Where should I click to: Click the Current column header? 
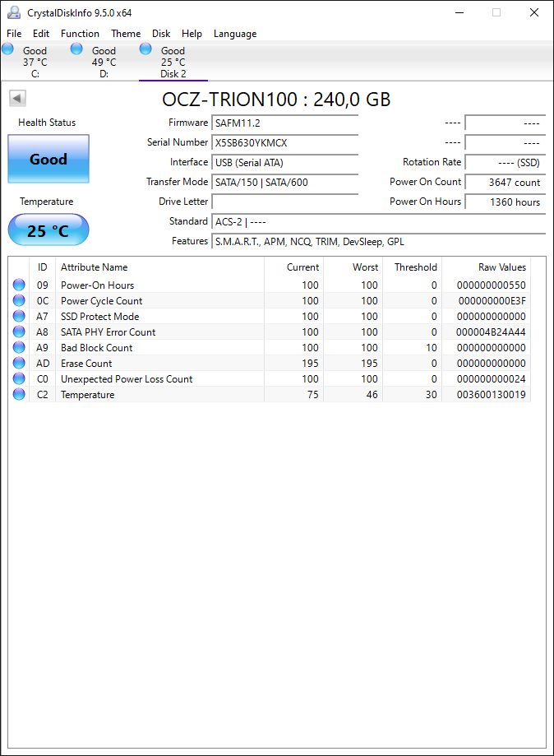(294, 267)
